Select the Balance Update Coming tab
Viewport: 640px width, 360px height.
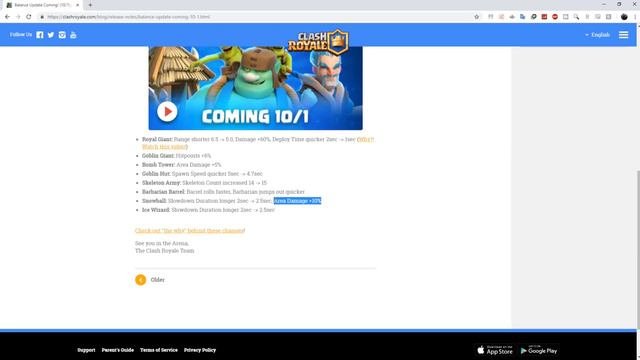(x=43, y=5)
